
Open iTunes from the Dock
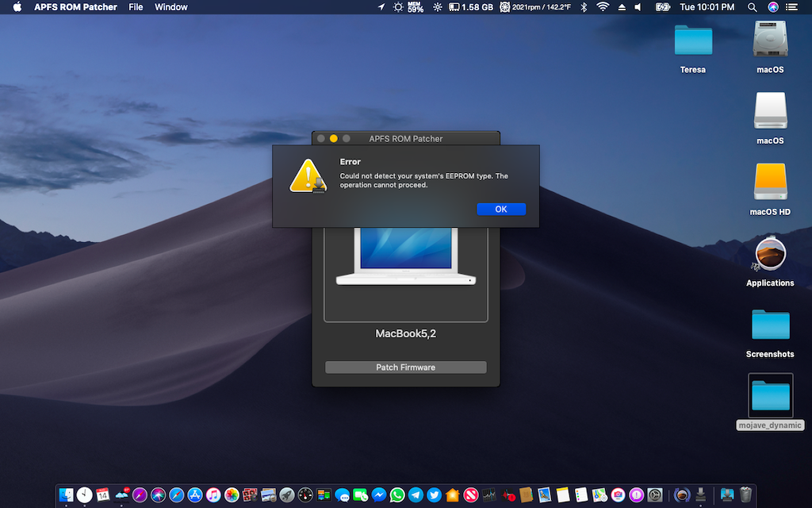point(213,495)
